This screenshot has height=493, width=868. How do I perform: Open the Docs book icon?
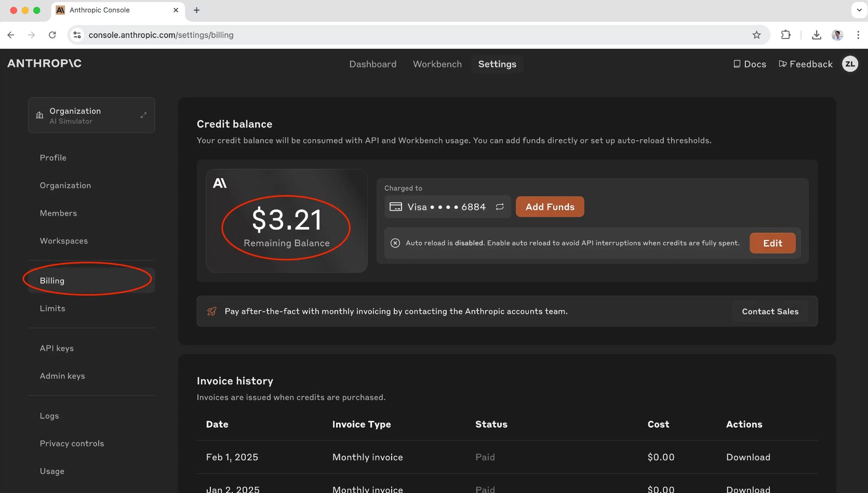(x=737, y=64)
